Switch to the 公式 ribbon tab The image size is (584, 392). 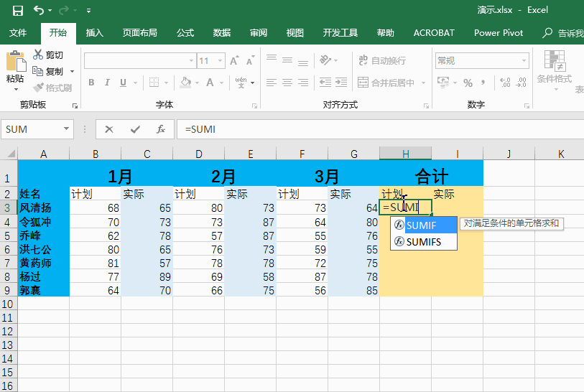(x=185, y=33)
